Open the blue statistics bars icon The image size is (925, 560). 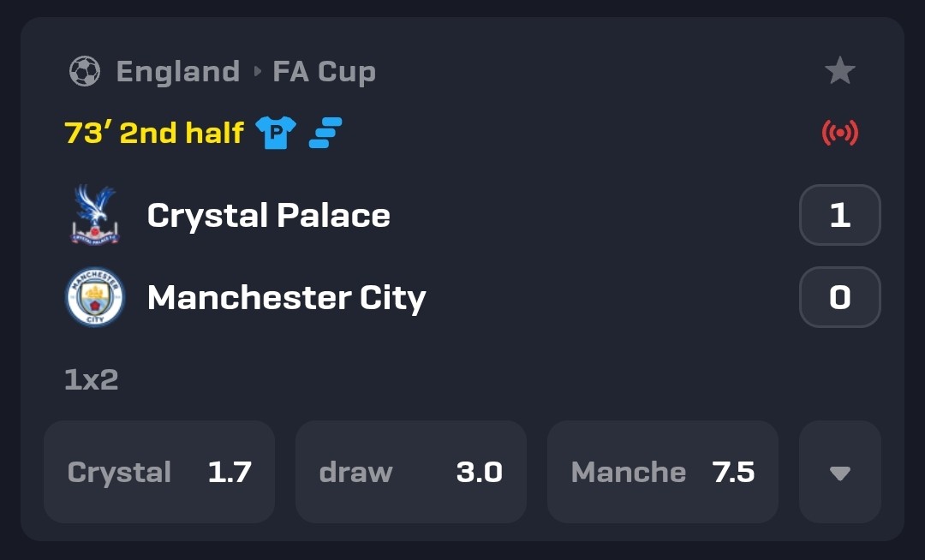[325, 132]
